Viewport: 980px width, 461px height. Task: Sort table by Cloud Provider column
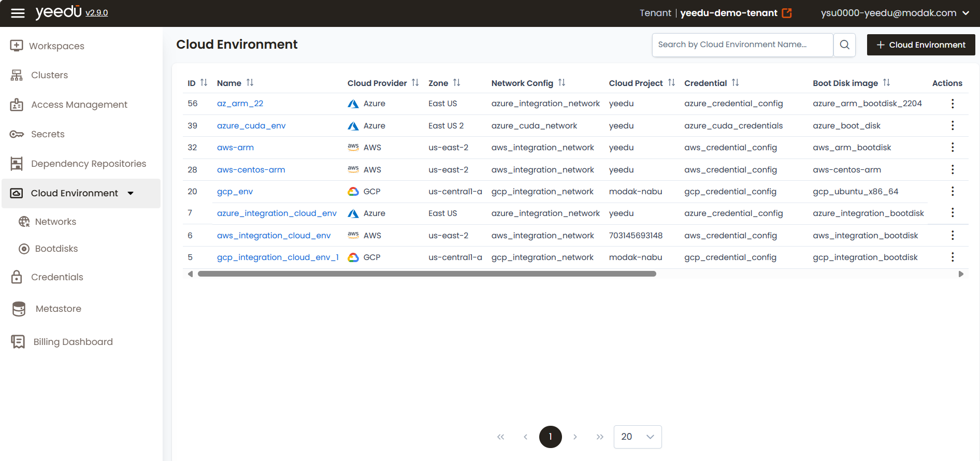pyautogui.click(x=415, y=83)
